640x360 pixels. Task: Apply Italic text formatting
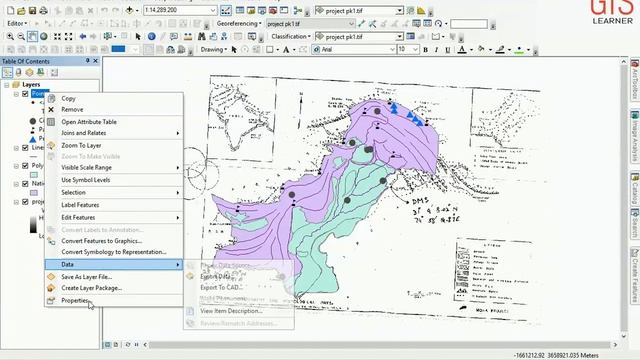(436, 50)
